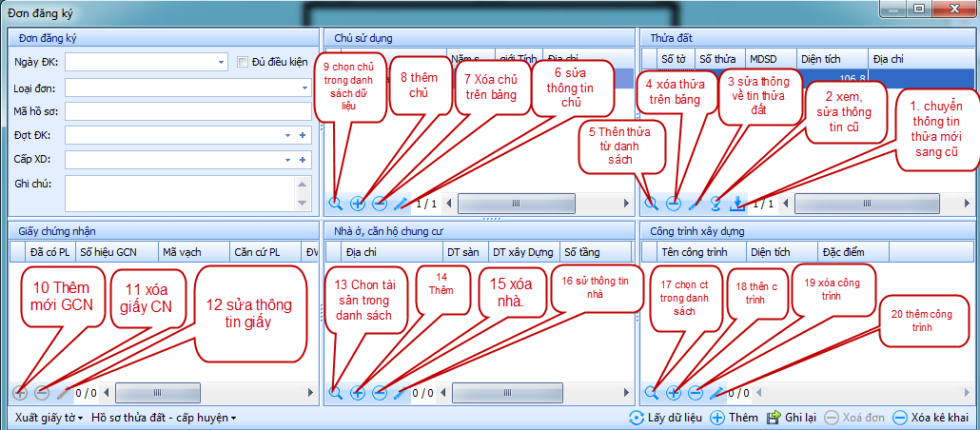Click pencil edit icon in Công trình xây dựng panel

[715, 392]
